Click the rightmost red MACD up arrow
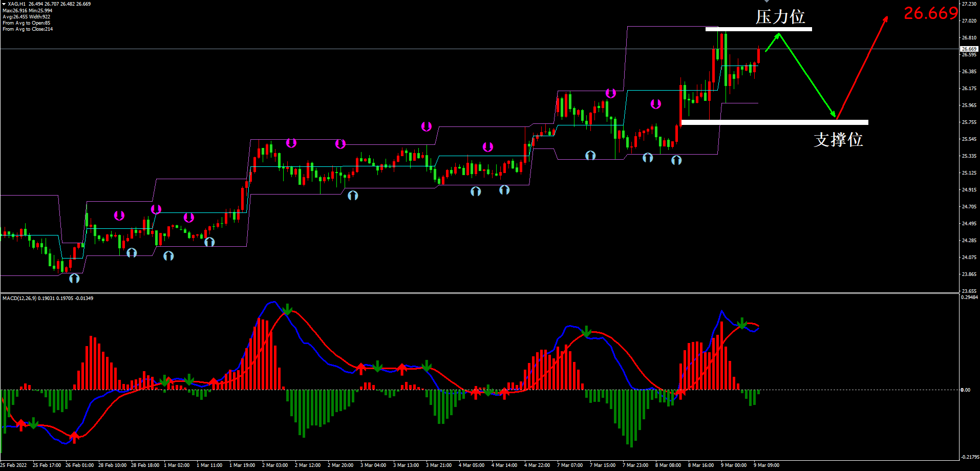 [680, 393]
